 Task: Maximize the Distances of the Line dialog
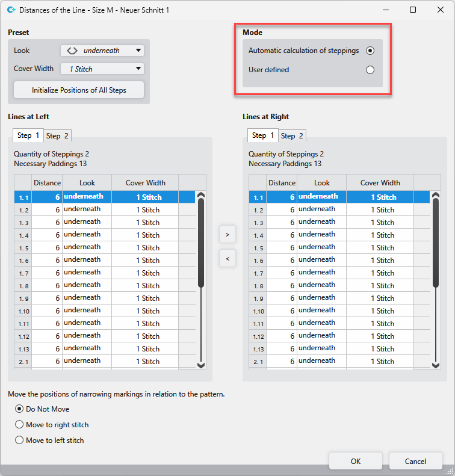[413, 10]
